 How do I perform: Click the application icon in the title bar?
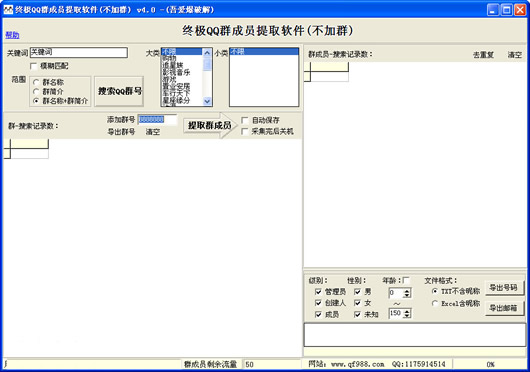tap(8, 9)
